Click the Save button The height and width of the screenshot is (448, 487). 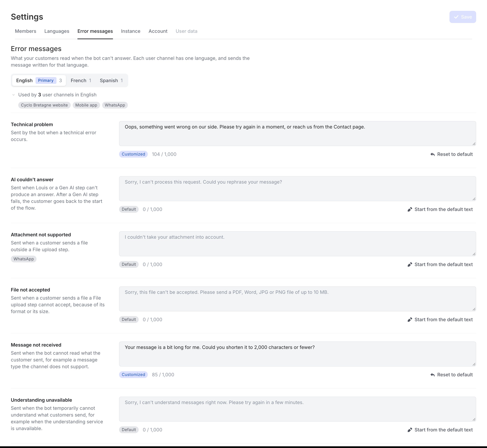tap(462, 17)
